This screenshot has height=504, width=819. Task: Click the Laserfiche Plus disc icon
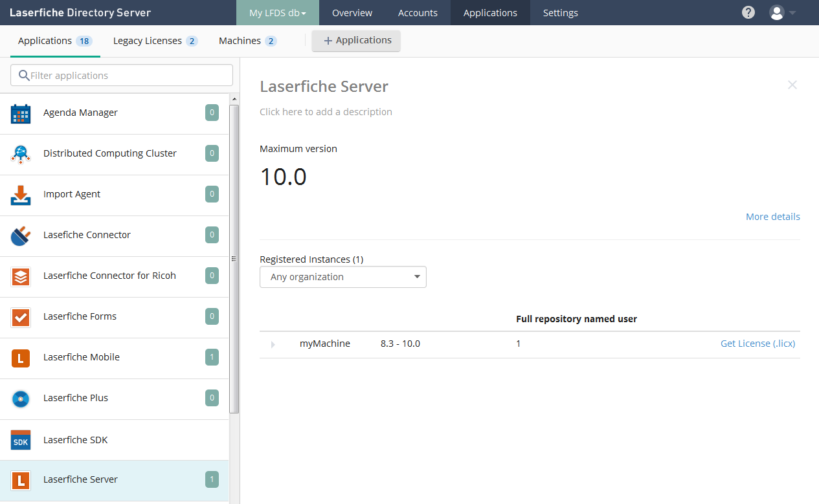point(21,399)
